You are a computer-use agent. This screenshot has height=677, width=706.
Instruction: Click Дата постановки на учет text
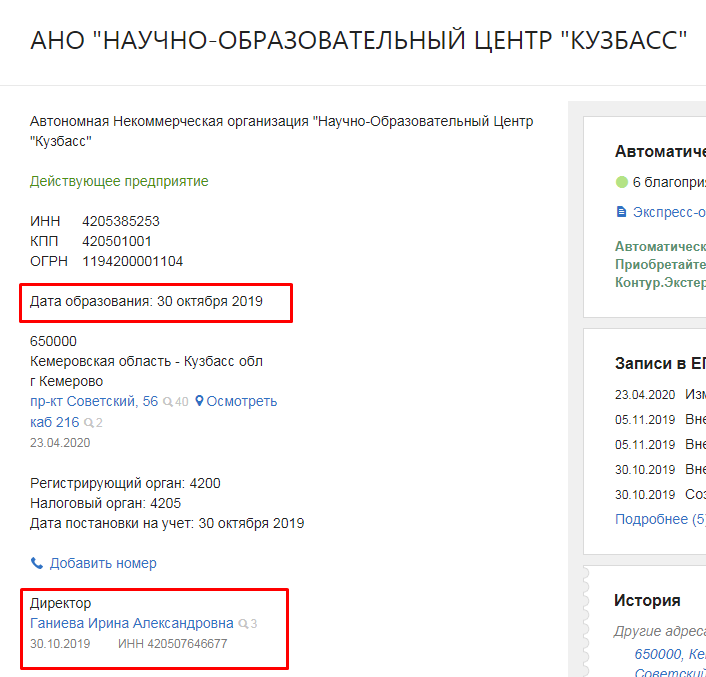[x=167, y=524]
